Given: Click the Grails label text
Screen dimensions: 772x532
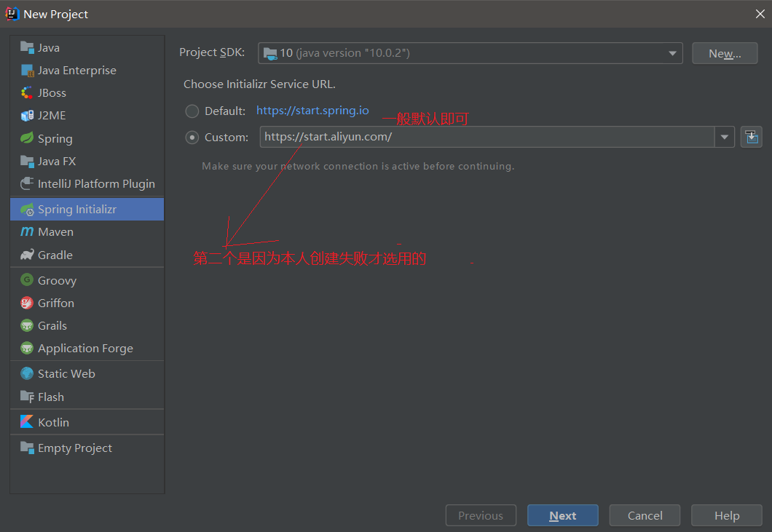Looking at the screenshot, I should [x=52, y=326].
